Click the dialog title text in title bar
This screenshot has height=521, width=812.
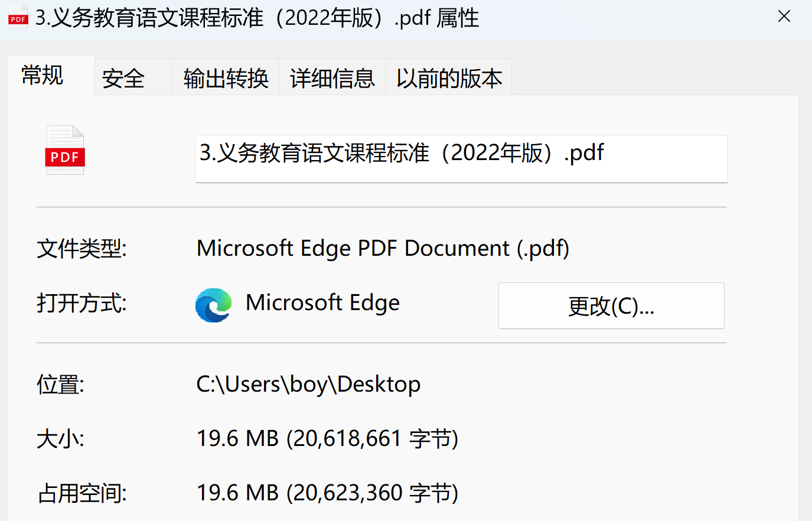(x=257, y=18)
